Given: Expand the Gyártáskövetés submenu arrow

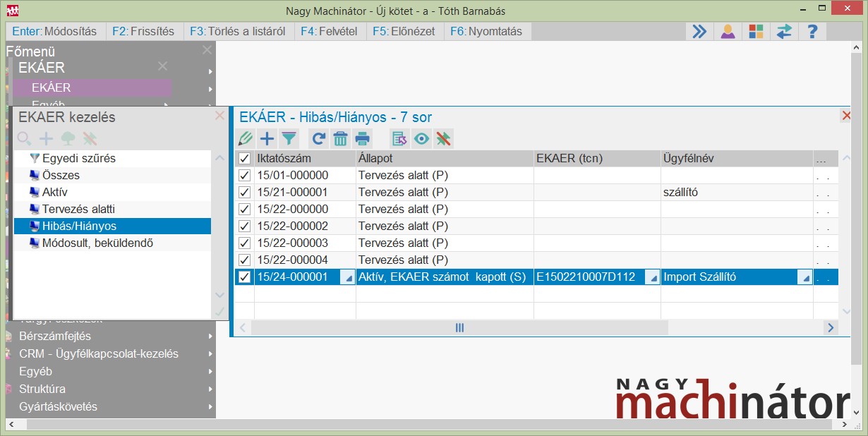Looking at the screenshot, I should click(210, 407).
